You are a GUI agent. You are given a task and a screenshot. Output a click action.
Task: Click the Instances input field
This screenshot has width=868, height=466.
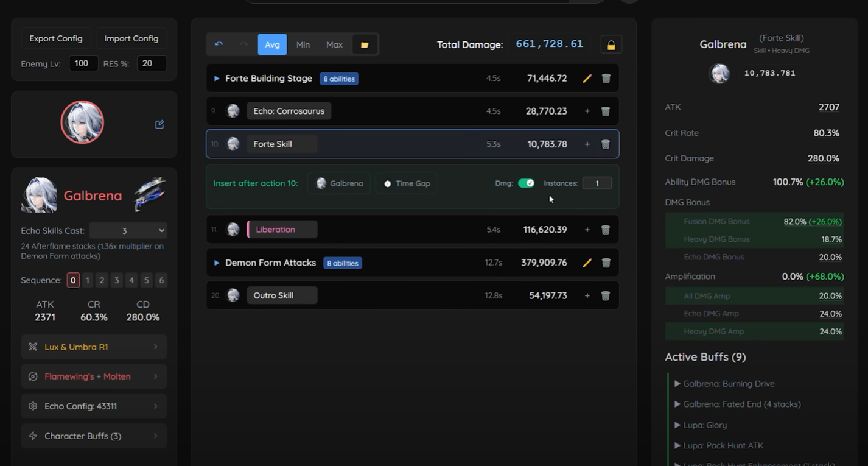click(x=597, y=183)
